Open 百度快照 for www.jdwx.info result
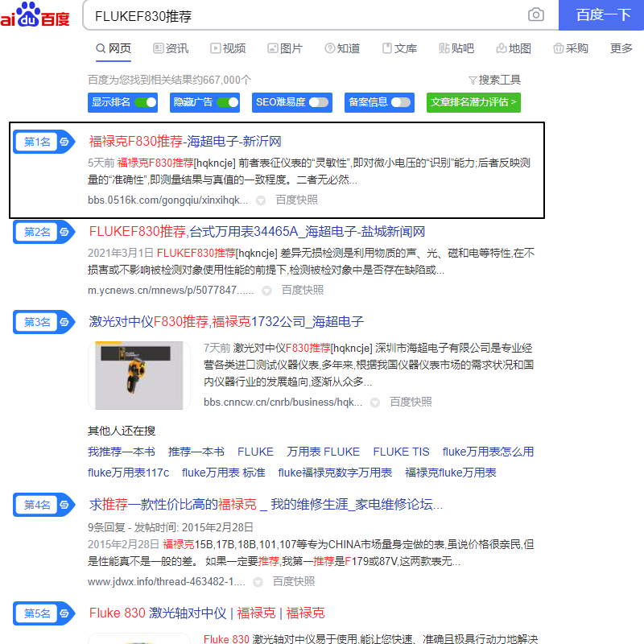The image size is (644, 644). tap(294, 581)
